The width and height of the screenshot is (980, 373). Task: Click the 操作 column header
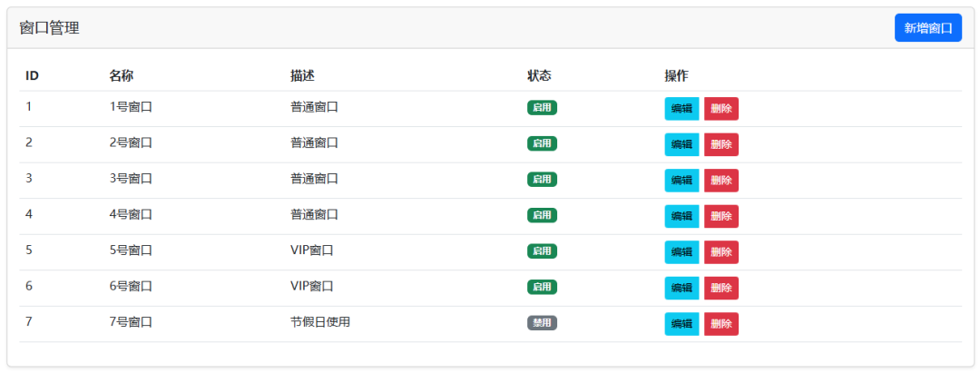pos(676,76)
